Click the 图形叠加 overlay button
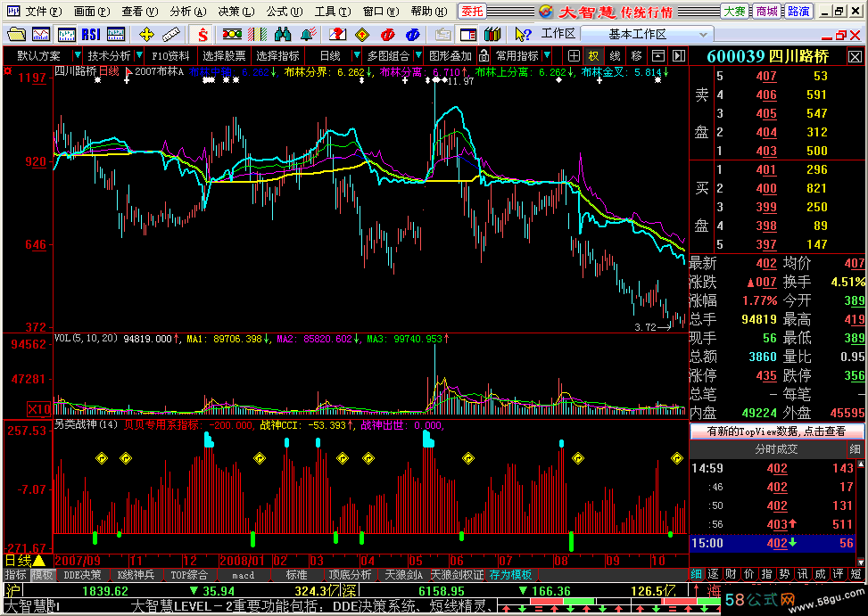This screenshot has height=616, width=868. (x=450, y=56)
